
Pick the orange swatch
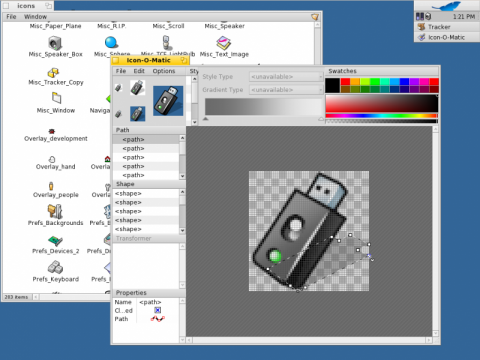pos(355,82)
